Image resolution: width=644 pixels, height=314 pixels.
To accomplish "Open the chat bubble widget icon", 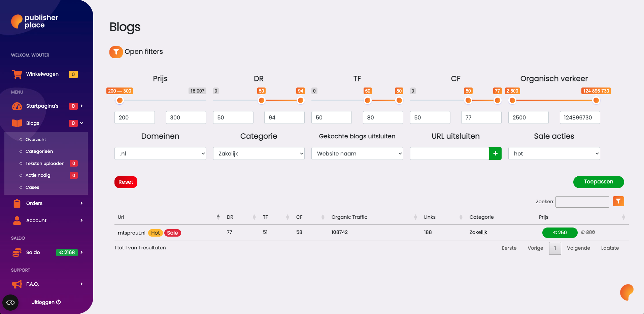I will (x=626, y=292).
